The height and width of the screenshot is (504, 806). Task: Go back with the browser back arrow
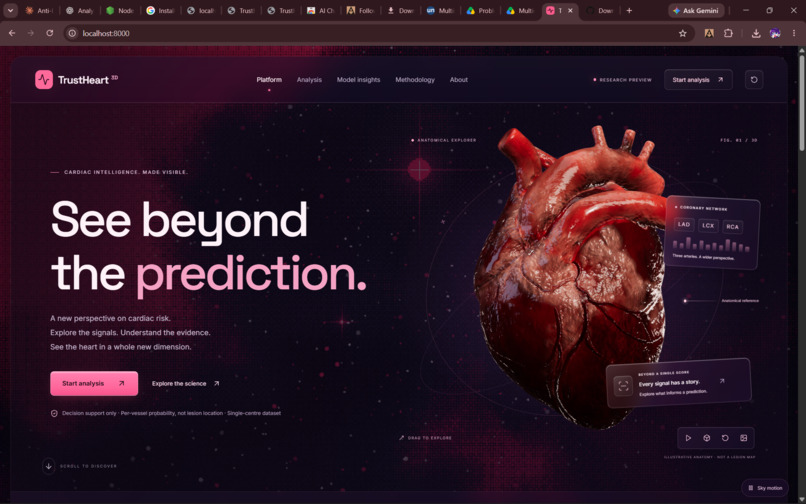tap(12, 33)
